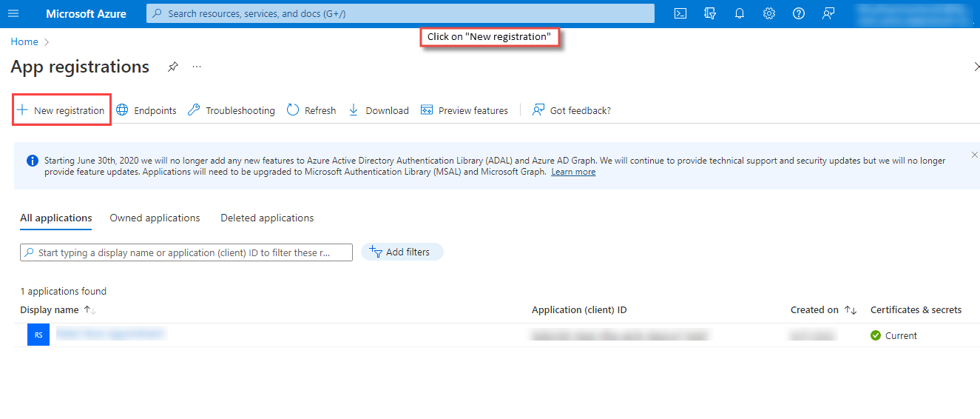Click the Microsoft Azure logo text

tap(86, 13)
